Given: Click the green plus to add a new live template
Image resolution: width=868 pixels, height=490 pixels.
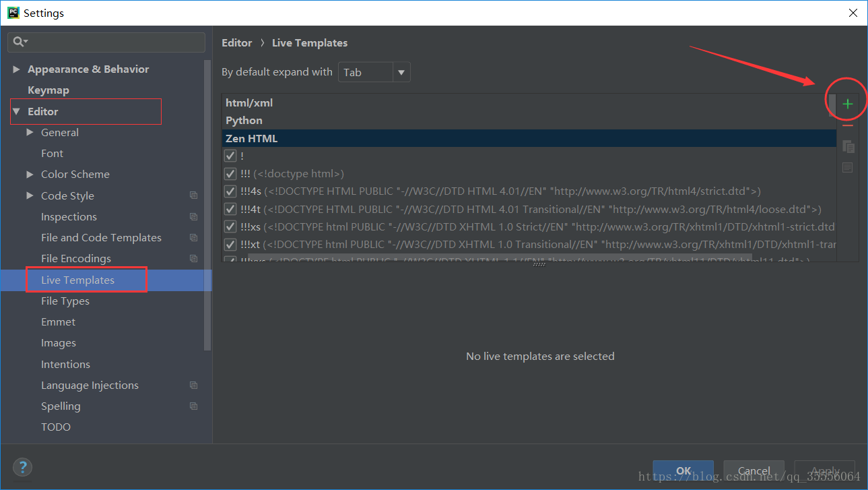Looking at the screenshot, I should 846,104.
